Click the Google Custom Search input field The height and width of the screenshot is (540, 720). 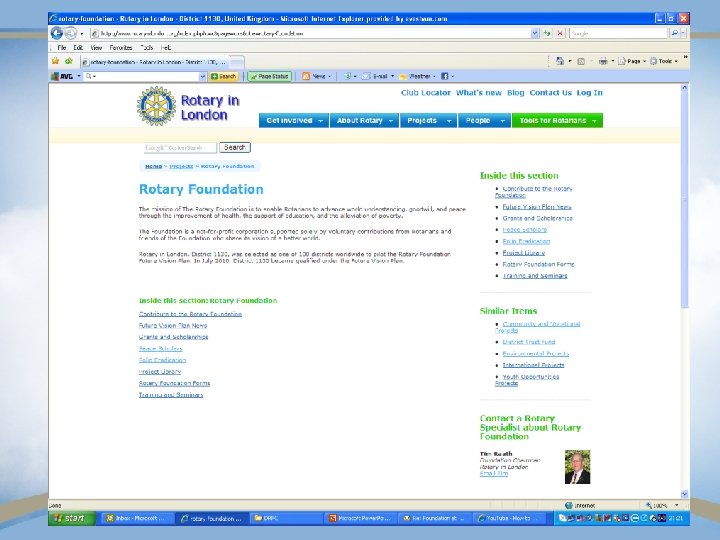(x=180, y=148)
